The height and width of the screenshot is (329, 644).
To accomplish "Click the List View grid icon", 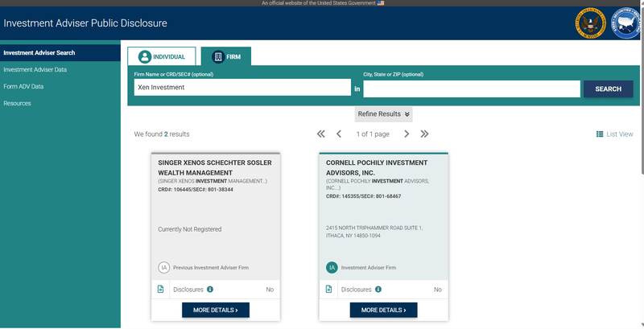I will [600, 134].
